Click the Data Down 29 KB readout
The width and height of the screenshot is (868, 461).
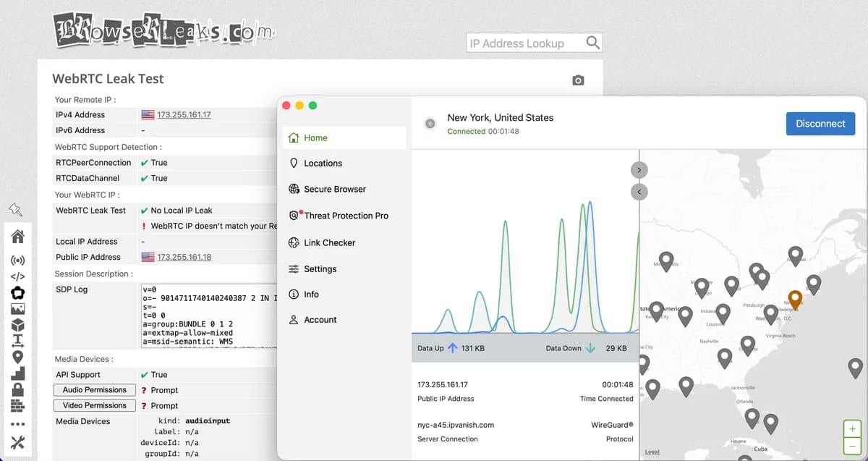586,348
